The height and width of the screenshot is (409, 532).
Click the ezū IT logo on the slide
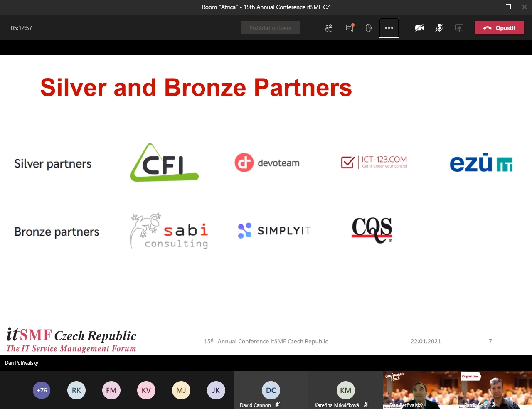[x=481, y=163]
